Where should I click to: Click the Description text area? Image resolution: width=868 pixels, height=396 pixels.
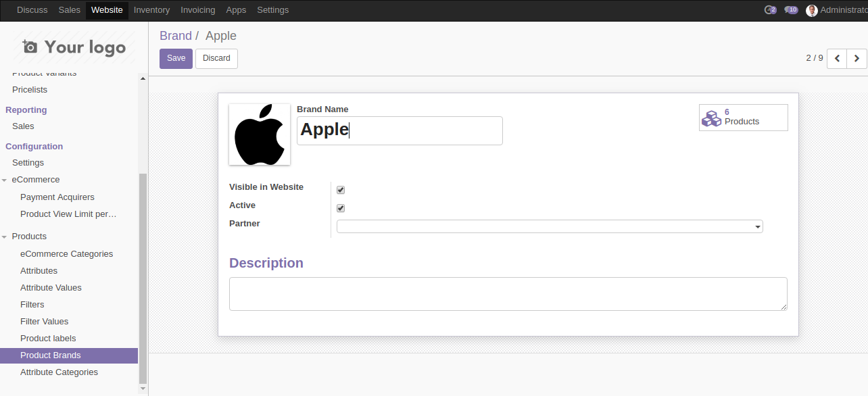click(508, 294)
